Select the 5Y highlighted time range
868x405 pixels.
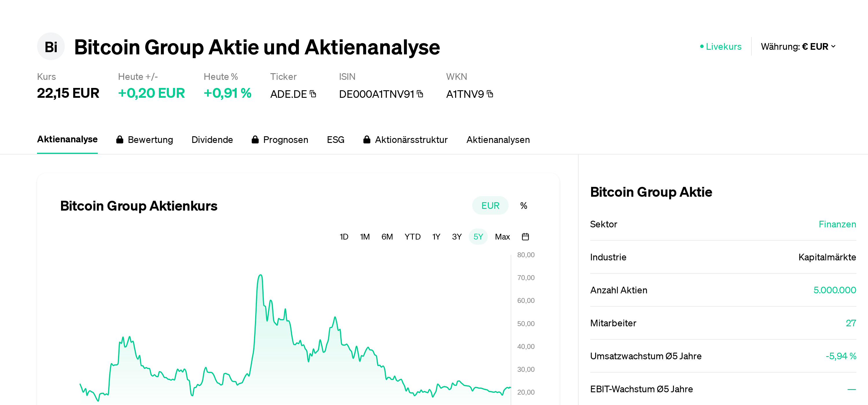(478, 237)
